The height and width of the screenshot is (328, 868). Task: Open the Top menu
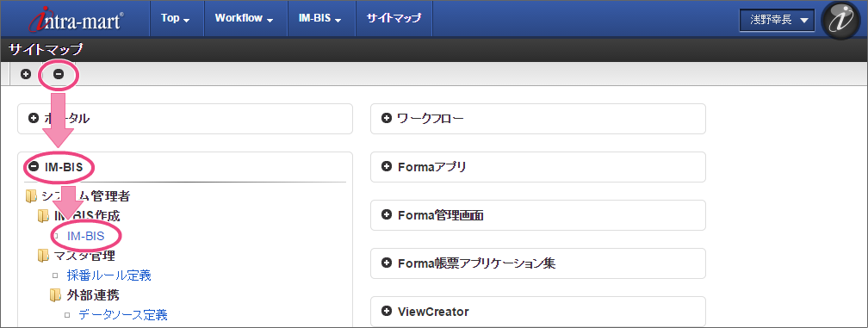176,18
